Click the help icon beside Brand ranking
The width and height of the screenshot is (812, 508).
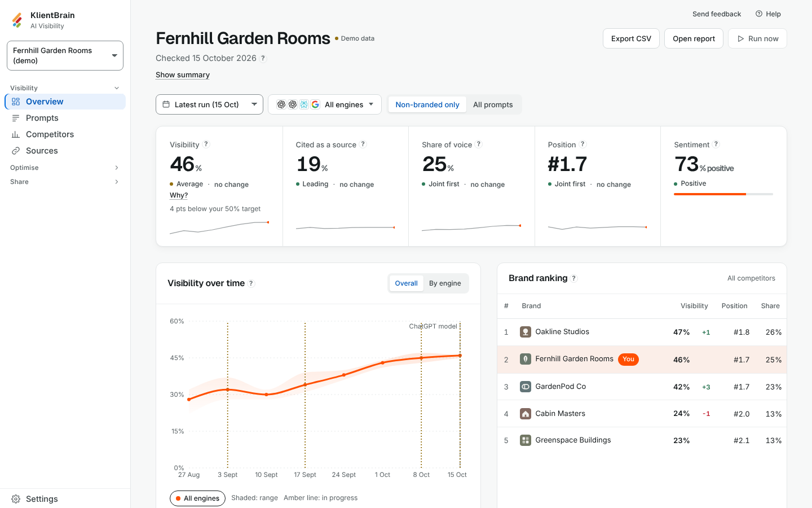[x=574, y=278]
